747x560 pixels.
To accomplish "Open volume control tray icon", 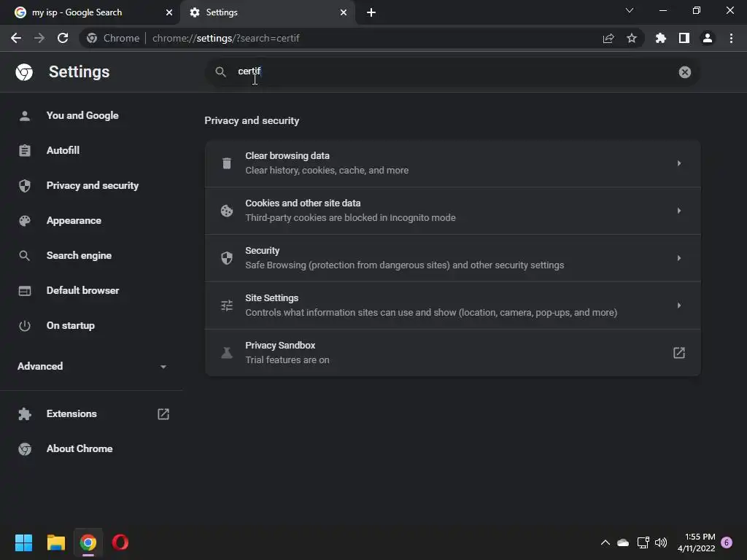I will pos(661,542).
